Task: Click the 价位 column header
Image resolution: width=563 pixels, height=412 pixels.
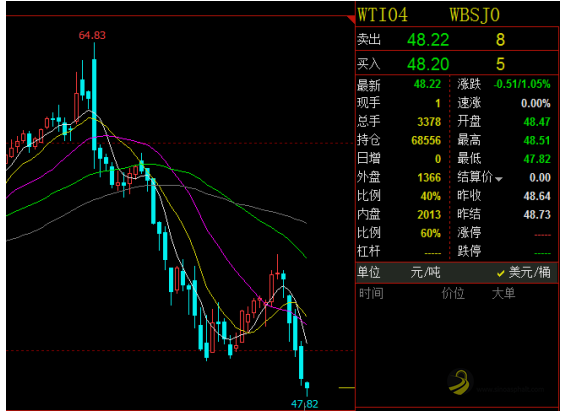Action: click(453, 293)
